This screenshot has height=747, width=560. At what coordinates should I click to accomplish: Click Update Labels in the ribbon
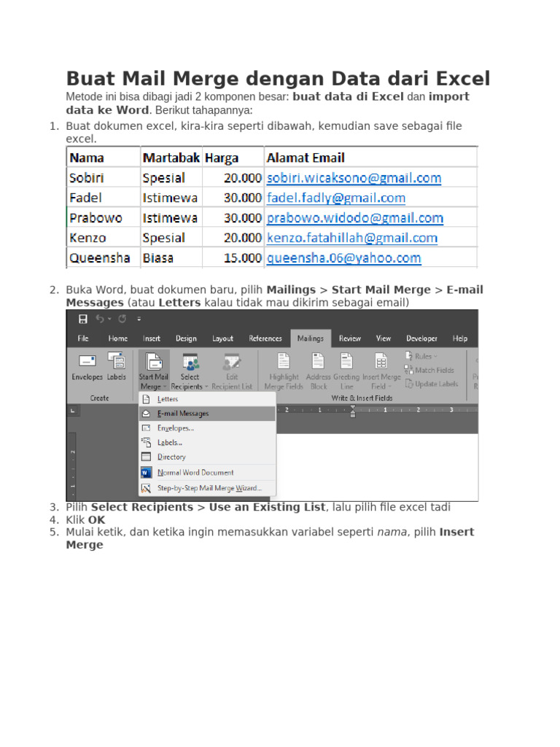pos(432,384)
